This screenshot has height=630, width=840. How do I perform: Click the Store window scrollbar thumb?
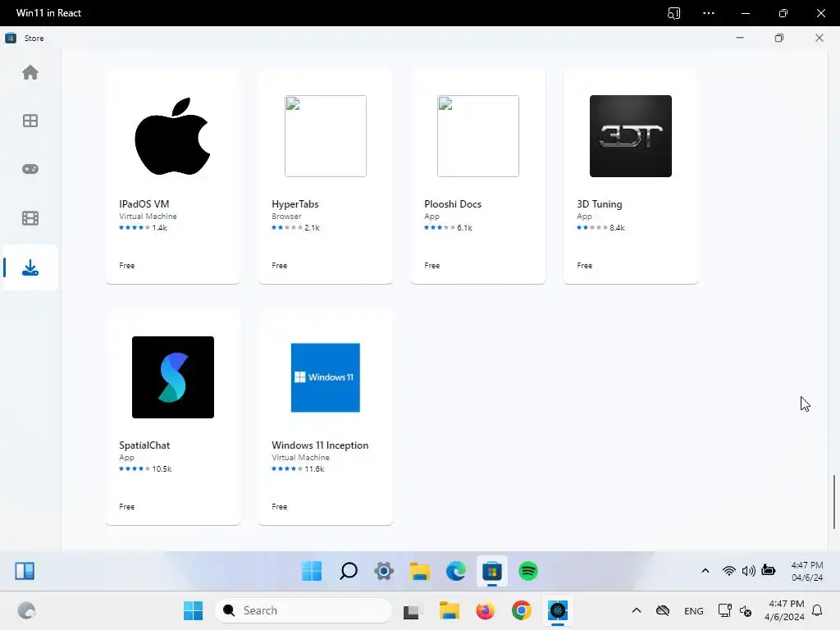(x=834, y=502)
